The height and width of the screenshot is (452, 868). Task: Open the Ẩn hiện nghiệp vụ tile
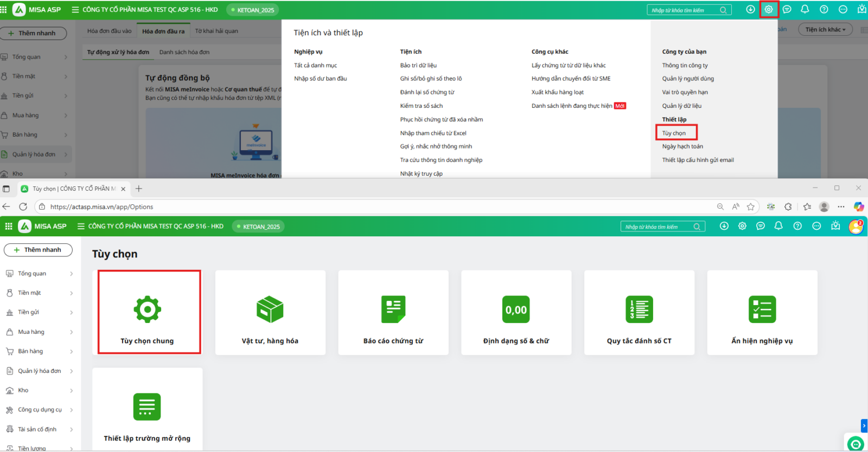(762, 313)
